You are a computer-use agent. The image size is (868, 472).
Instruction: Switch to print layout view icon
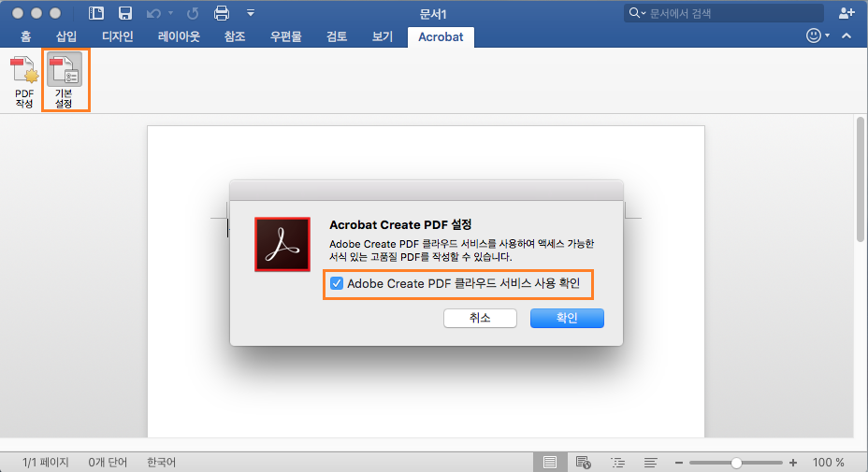pyautogui.click(x=550, y=462)
